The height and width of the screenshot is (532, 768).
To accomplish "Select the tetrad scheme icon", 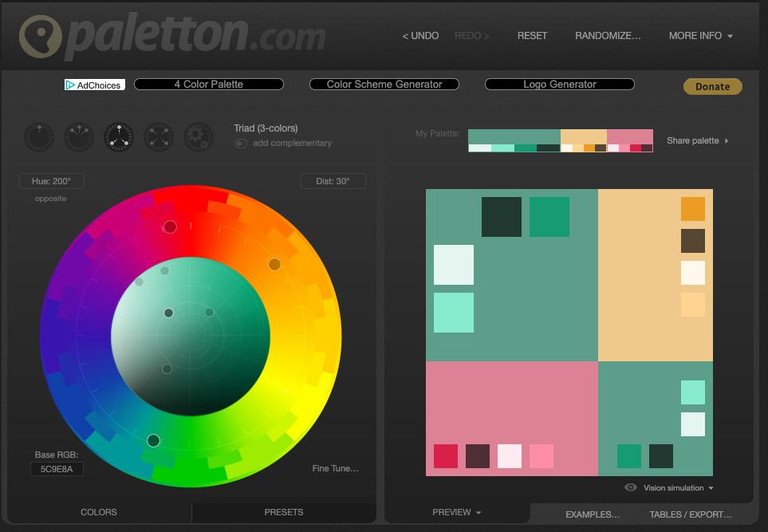I will pos(158,136).
